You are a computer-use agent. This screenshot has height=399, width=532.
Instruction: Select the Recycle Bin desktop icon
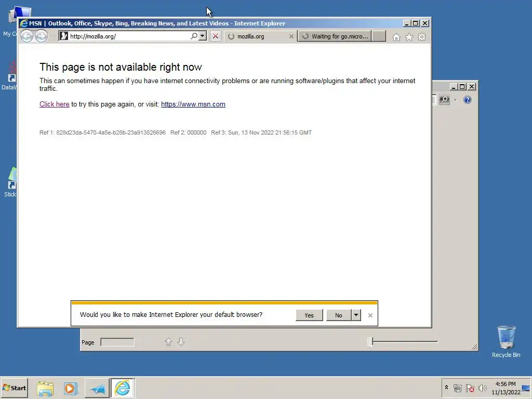[506, 342]
